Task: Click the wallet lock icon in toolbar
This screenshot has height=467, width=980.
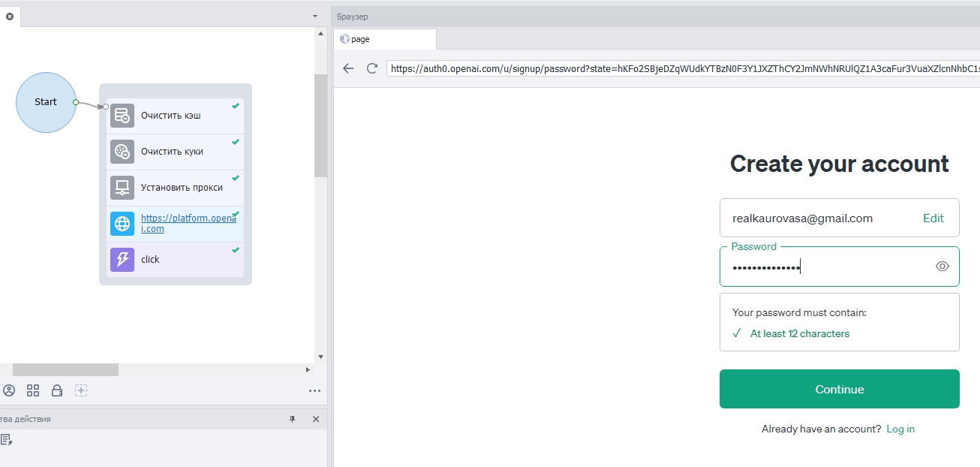Action: [57, 390]
